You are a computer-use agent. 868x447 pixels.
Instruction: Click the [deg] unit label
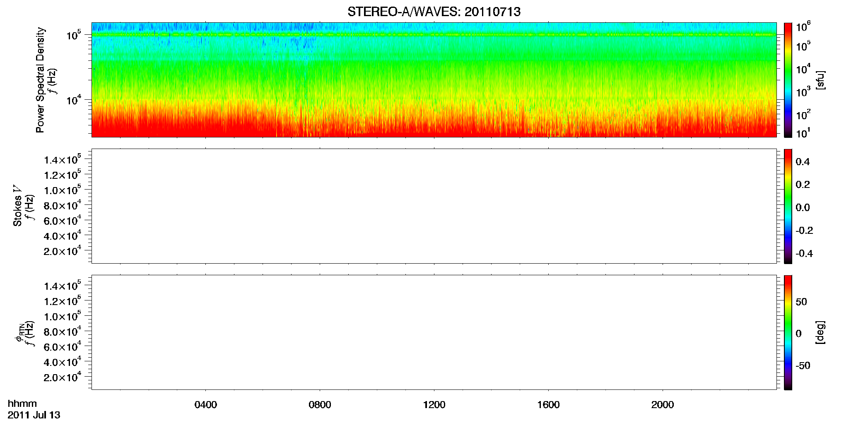[820, 332]
